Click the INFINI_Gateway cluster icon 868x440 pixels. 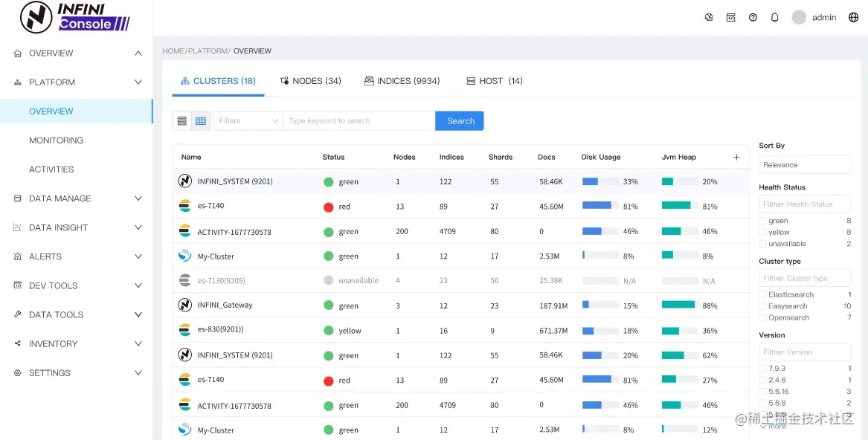click(185, 305)
